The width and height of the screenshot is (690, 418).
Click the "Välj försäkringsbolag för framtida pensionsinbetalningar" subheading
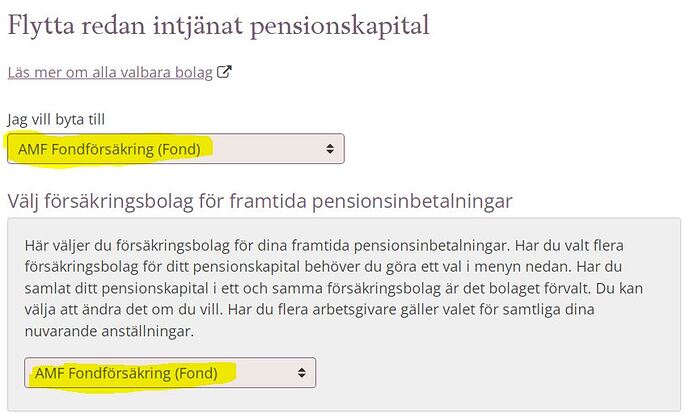click(x=260, y=200)
